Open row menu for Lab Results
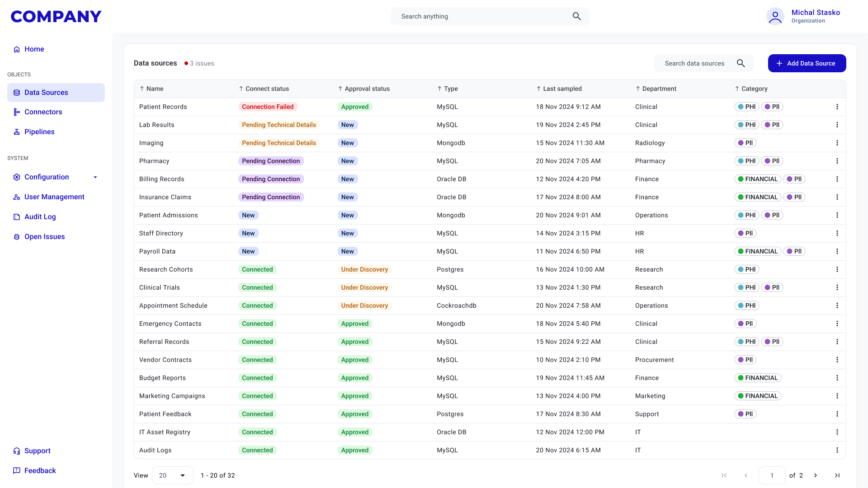The width and height of the screenshot is (868, 488). click(x=837, y=125)
